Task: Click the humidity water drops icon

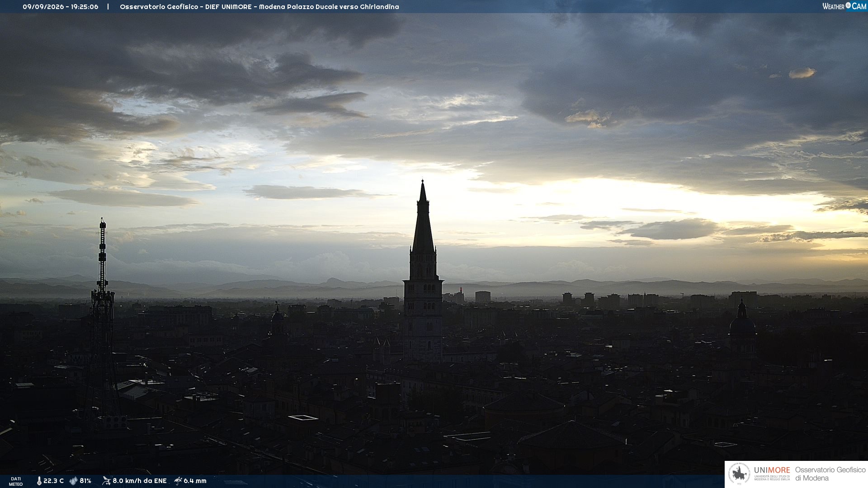Action: click(x=74, y=481)
